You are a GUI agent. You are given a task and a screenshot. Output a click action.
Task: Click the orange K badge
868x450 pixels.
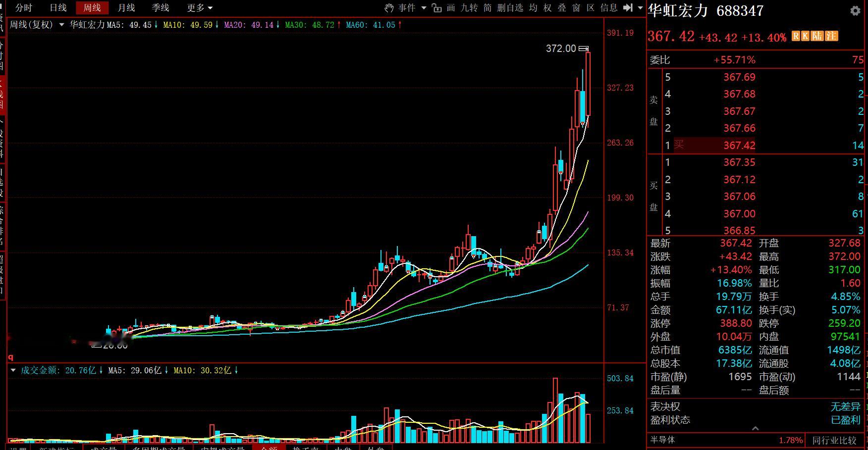(805, 36)
